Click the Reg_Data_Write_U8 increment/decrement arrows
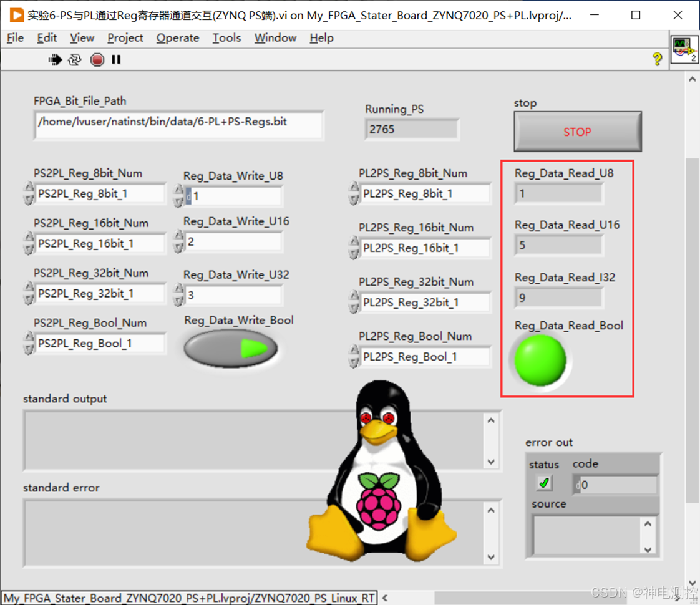 pyautogui.click(x=178, y=196)
